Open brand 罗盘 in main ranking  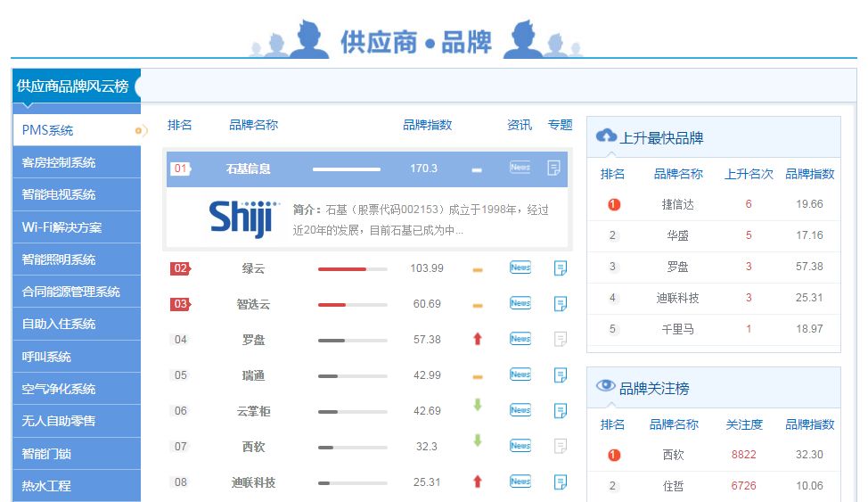tap(253, 339)
